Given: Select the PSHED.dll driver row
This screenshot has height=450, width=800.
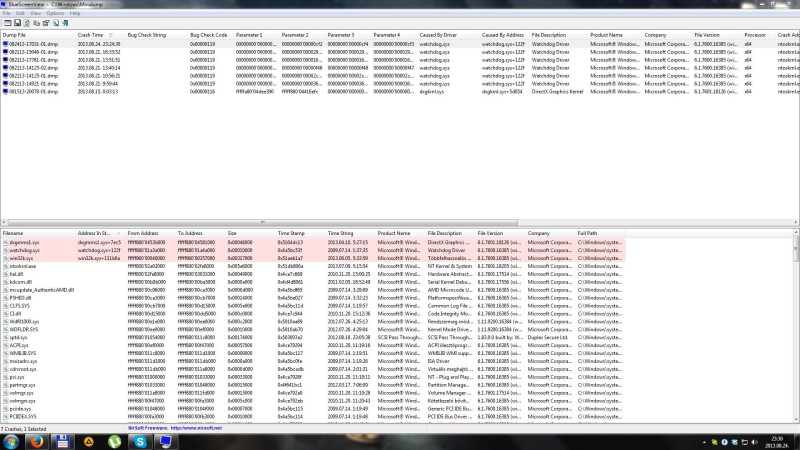Looking at the screenshot, I should coord(313,298).
